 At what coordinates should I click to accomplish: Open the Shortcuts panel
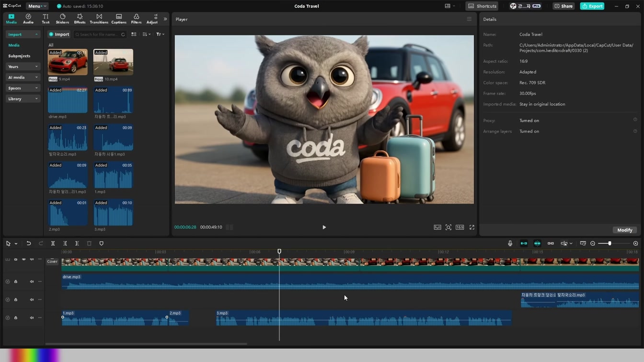pos(482,6)
